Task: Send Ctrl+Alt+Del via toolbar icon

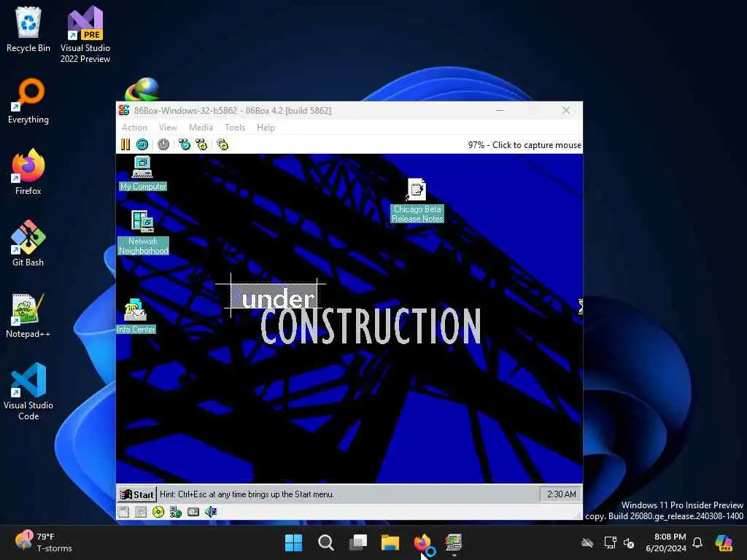Action: [185, 144]
